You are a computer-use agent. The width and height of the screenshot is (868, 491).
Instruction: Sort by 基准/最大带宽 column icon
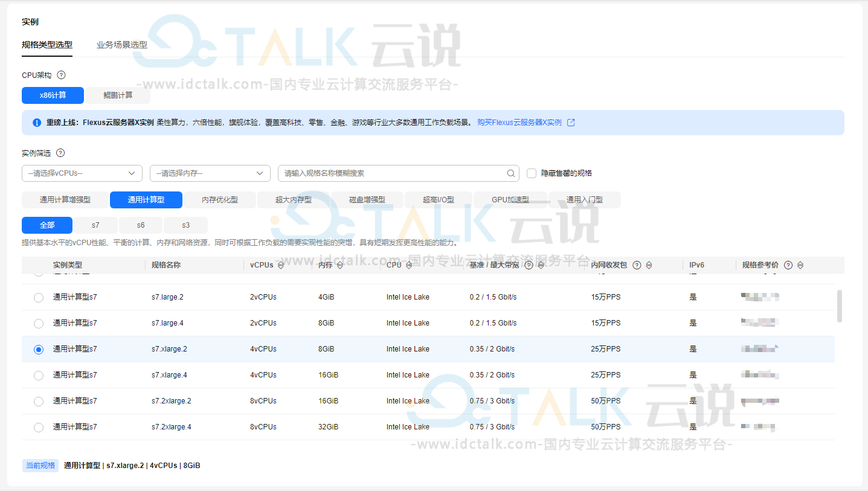541,265
